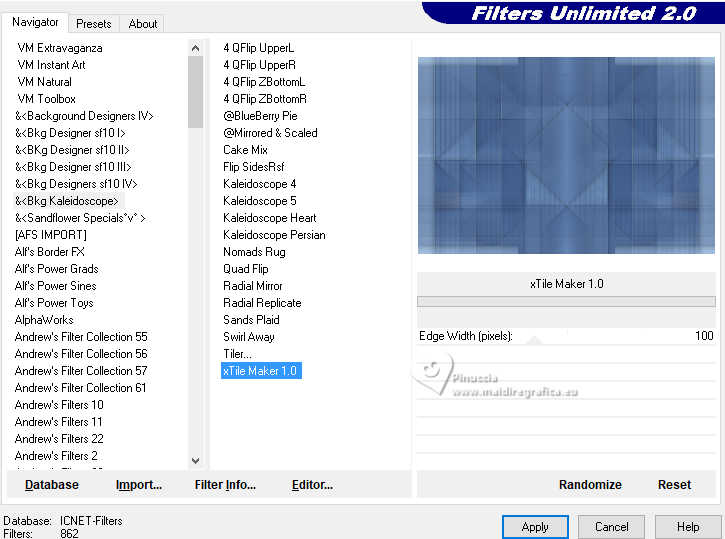Select VM Natural category
This screenshot has height=539, width=725.
point(44,82)
